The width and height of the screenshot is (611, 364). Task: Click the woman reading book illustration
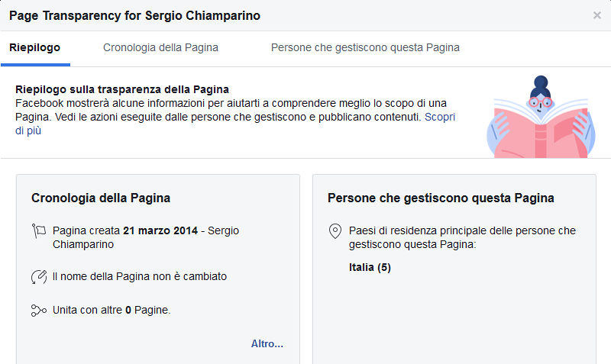[541, 117]
